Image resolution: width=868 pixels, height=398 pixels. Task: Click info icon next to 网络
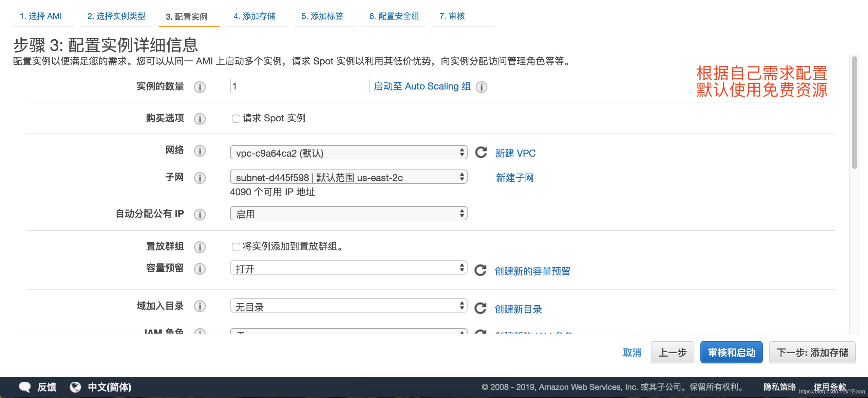(x=200, y=151)
